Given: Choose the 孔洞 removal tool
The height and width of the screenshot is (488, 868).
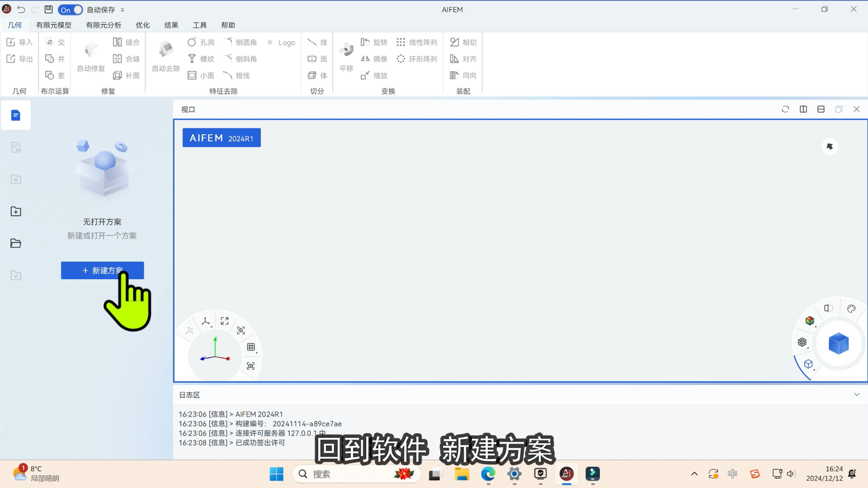Looking at the screenshot, I should [201, 42].
